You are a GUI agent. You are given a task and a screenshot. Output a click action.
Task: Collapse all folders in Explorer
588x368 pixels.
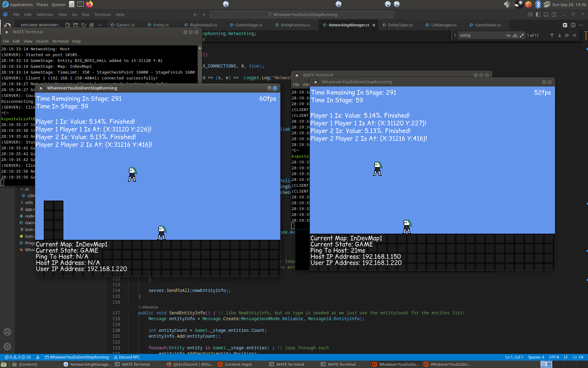tap(91, 25)
